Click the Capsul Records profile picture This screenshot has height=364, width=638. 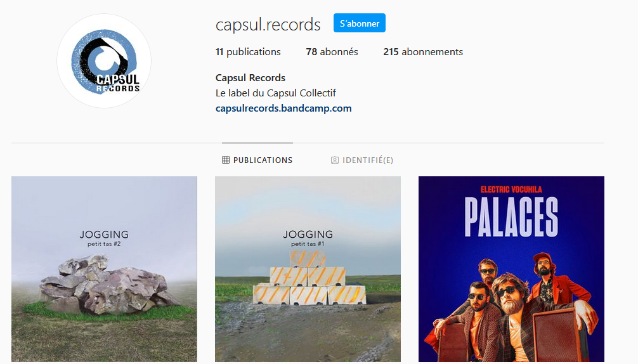pos(104,61)
